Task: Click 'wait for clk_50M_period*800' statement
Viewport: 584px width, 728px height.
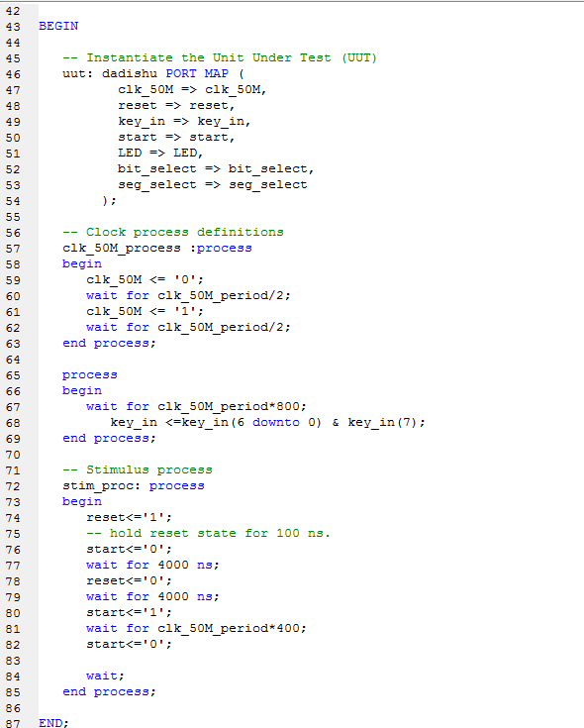Action: (196, 407)
